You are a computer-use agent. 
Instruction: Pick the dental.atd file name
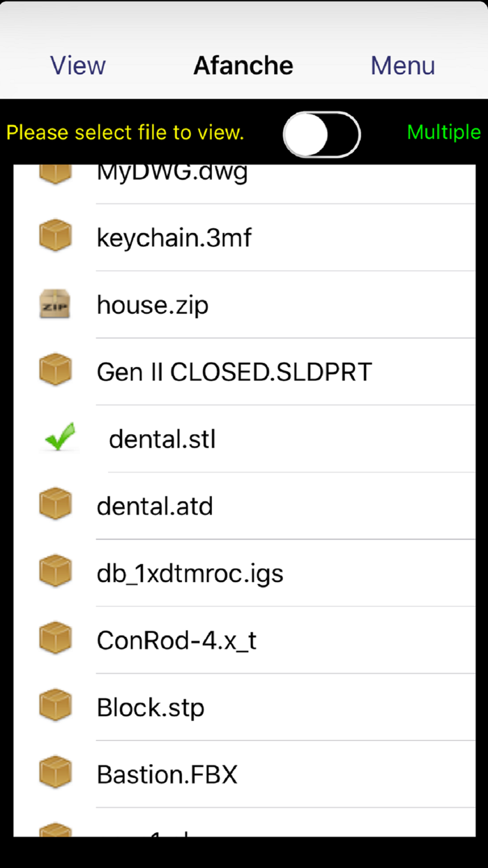[155, 506]
